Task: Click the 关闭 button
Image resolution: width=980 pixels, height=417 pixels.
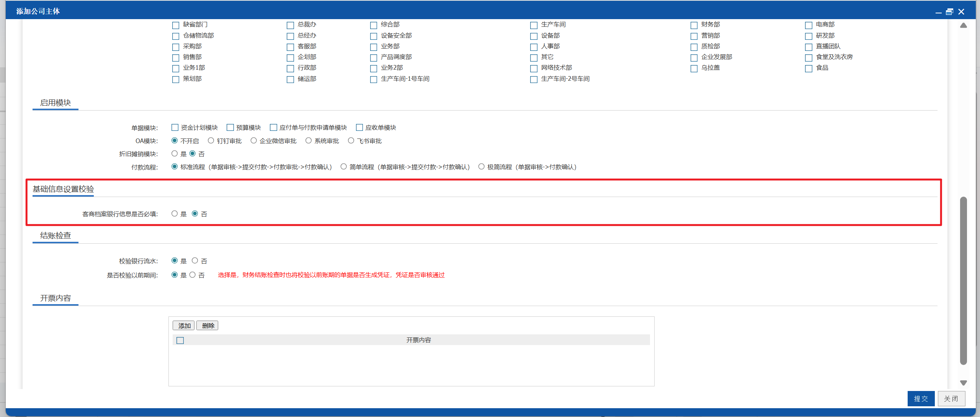Action: 951,399
